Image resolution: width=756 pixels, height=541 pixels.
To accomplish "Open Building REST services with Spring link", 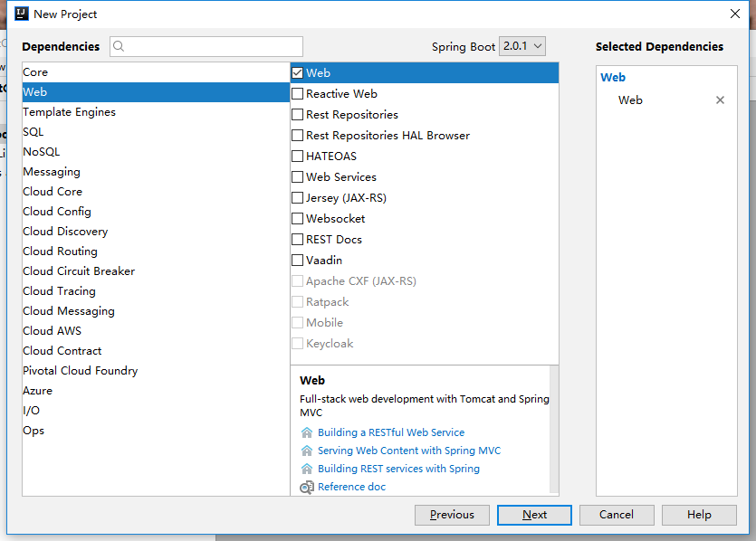I will (398, 469).
